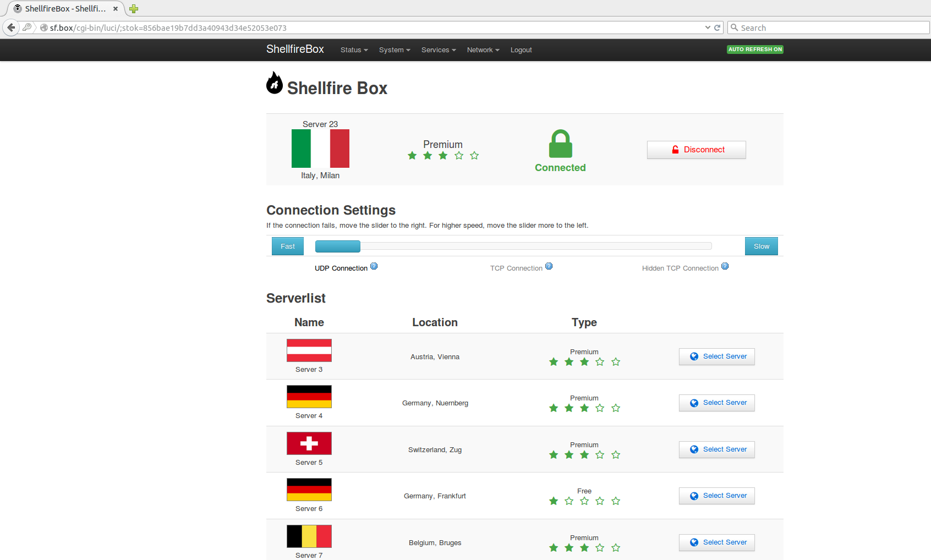Click the Fast button
The height and width of the screenshot is (560, 931).
pyautogui.click(x=288, y=246)
